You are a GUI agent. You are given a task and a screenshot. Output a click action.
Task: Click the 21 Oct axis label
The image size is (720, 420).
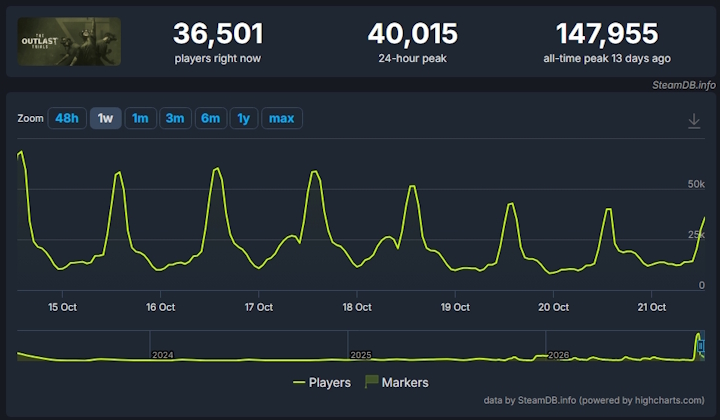point(652,307)
